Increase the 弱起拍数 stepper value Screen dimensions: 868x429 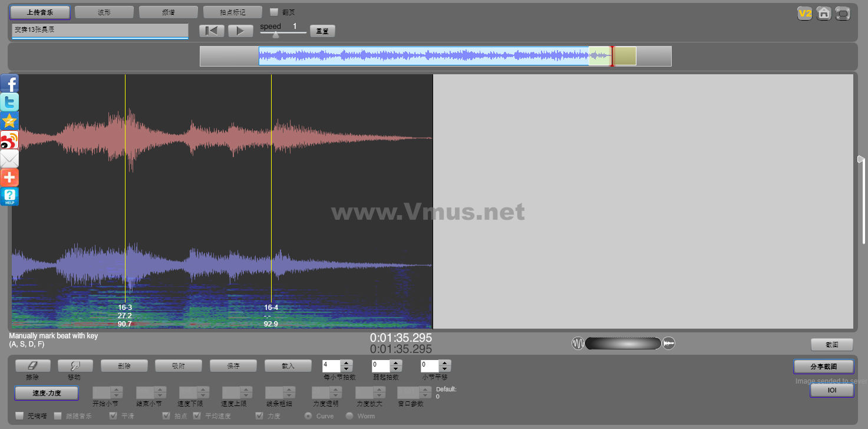point(395,363)
